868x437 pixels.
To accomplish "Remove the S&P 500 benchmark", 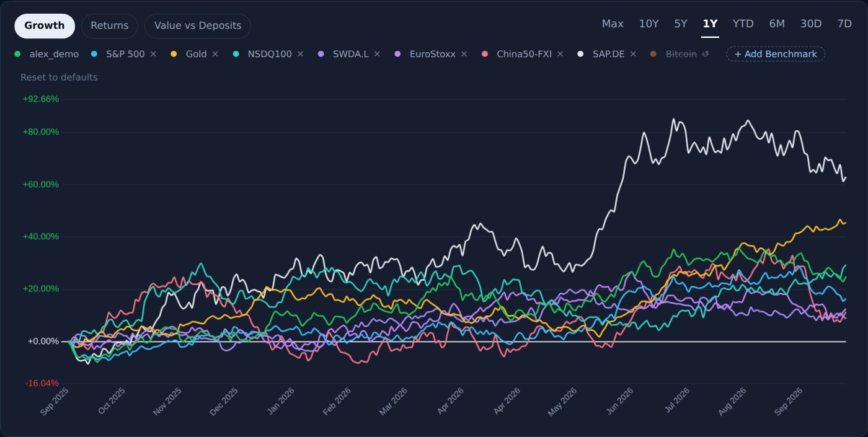I will tap(153, 54).
